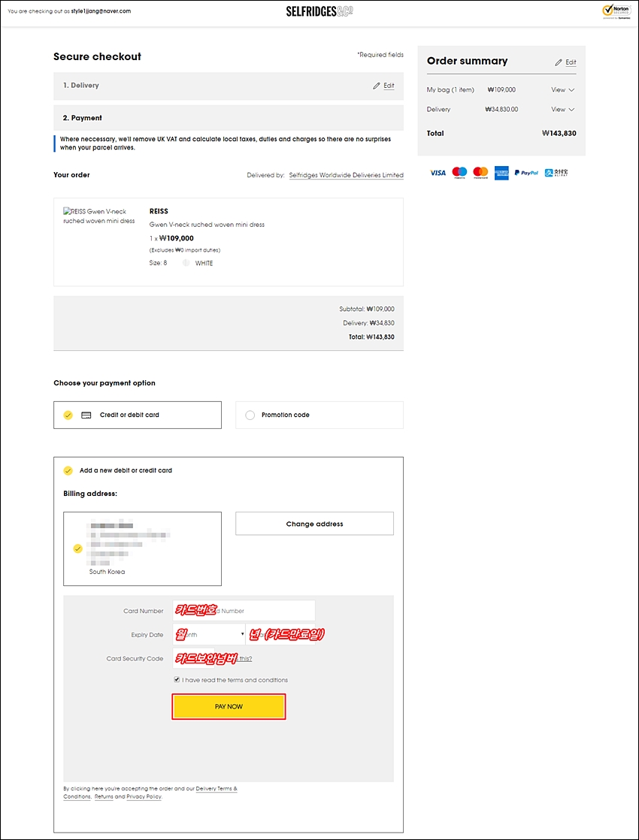
Task: Click the WHITE color swatch of the dress
Action: pyautogui.click(x=186, y=263)
